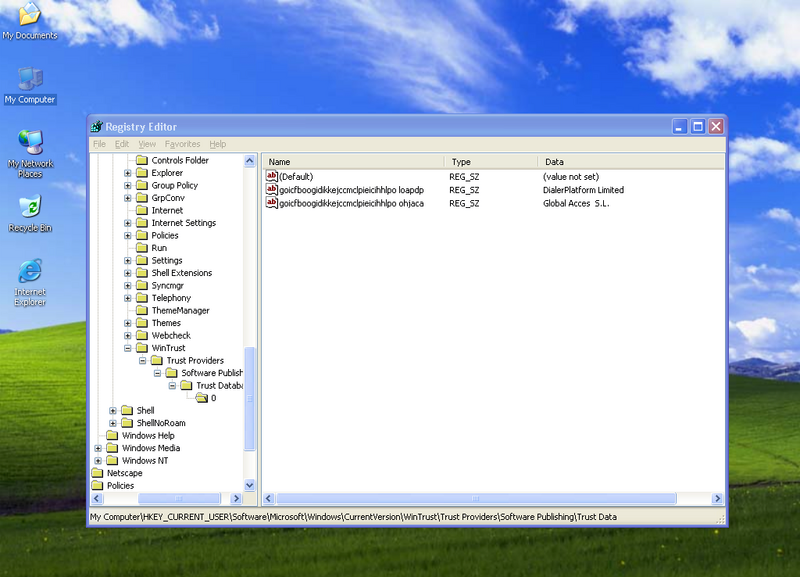Screen dimensions: 800x577
Task: Click the Windows Help key folder icon
Action: coord(112,435)
